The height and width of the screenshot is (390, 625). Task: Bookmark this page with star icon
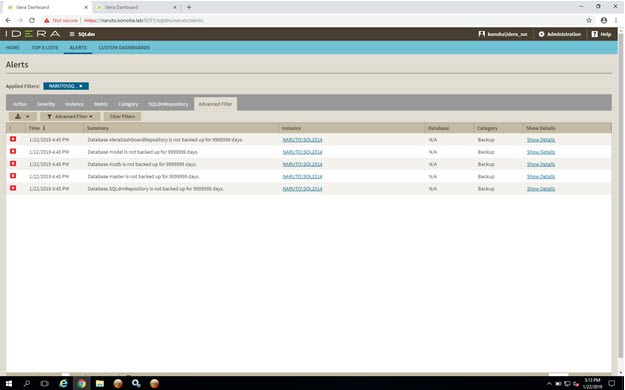(x=589, y=20)
